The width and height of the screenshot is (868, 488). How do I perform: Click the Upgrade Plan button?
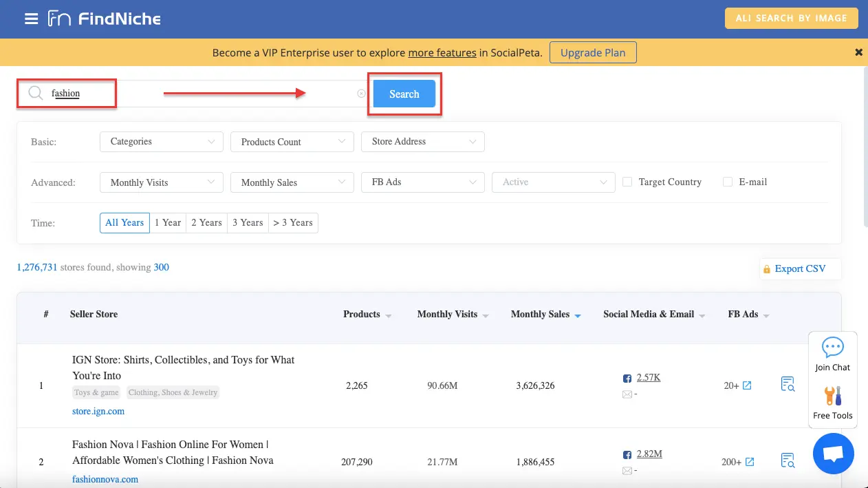[x=592, y=52]
